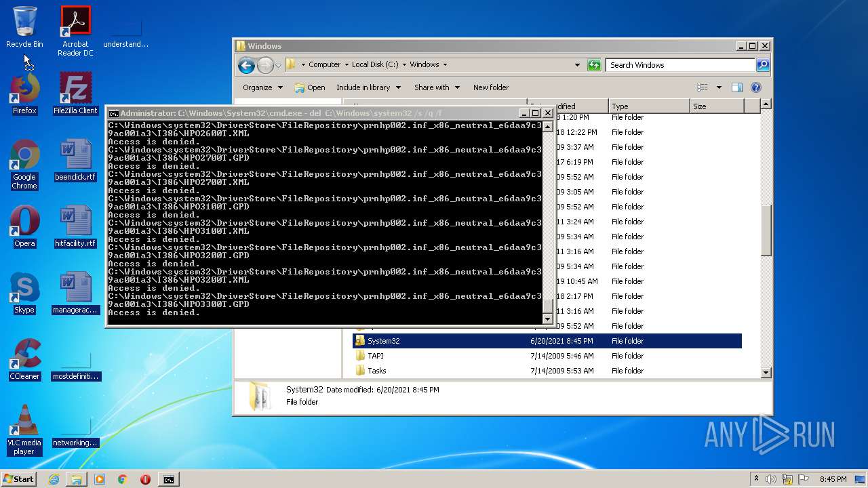Screen dimensions: 868x488
Task: Click the Explorer refresh address button
Action: [594, 65]
